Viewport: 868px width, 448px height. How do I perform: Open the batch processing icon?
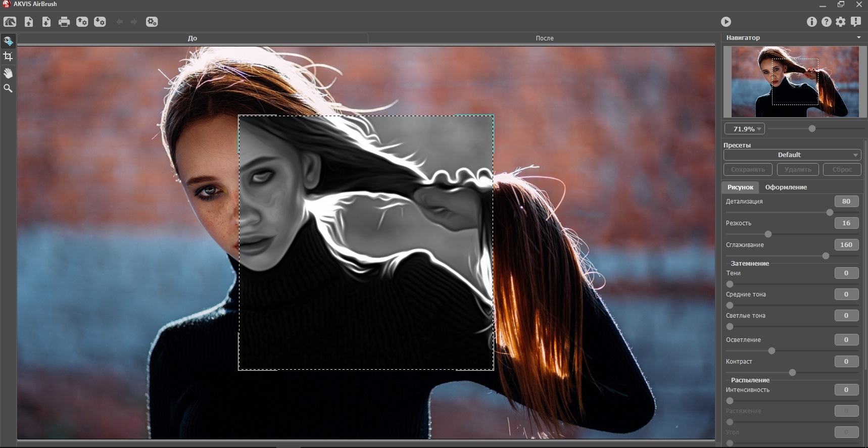coord(152,22)
